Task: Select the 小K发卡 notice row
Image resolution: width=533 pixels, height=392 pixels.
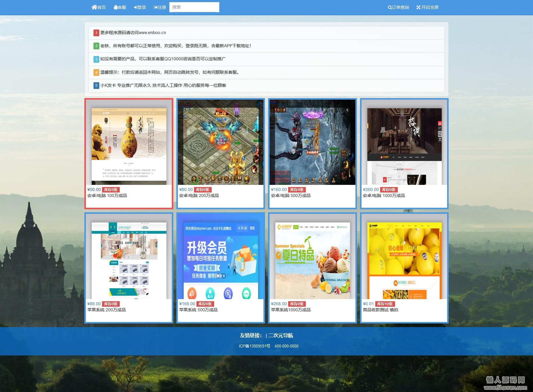Action: (266, 86)
